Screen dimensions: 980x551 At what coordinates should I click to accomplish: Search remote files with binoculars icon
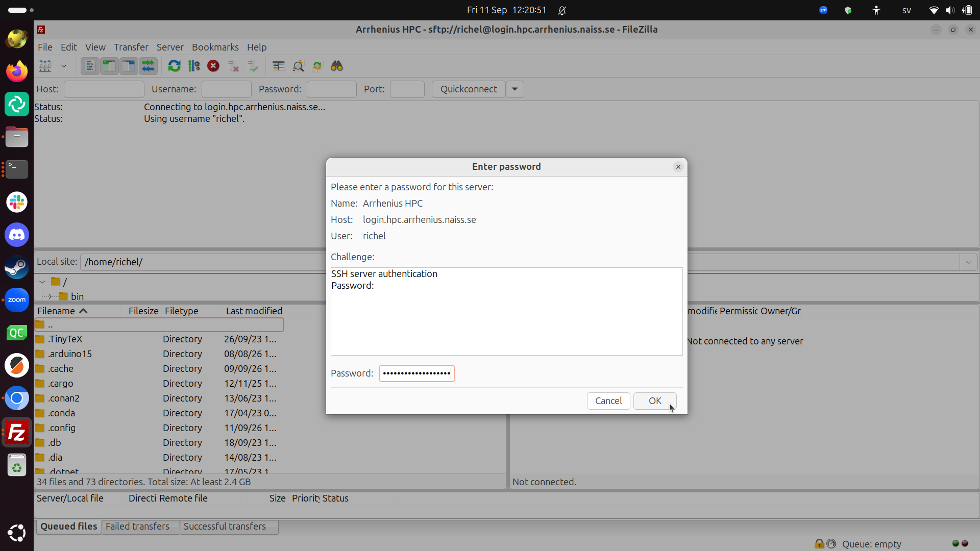pos(337,66)
